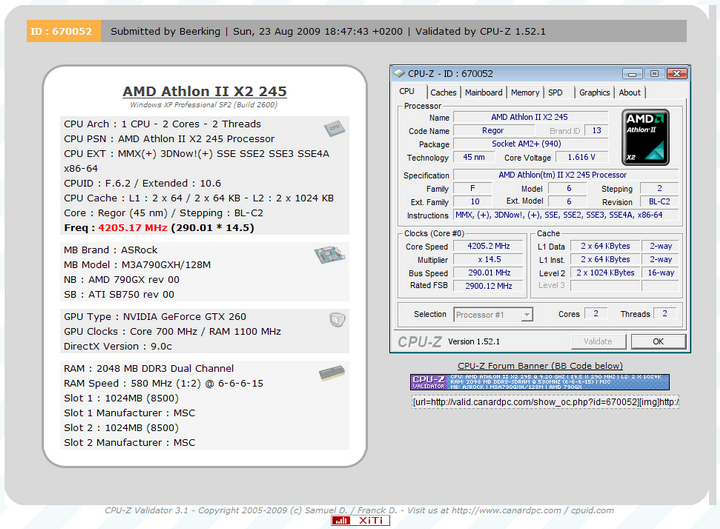Click the AMD Athlon II X2 logo
Screen dimensions: 720x529
[x=645, y=137]
